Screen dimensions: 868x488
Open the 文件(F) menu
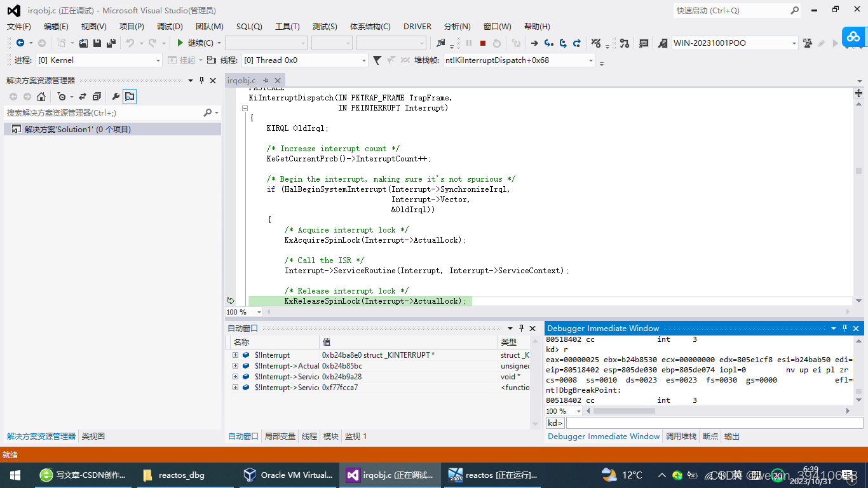tap(18, 26)
